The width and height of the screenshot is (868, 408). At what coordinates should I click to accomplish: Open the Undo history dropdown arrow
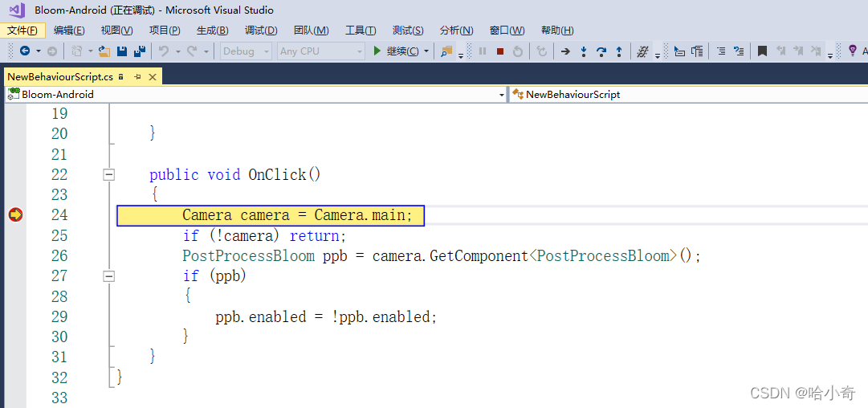(177, 51)
